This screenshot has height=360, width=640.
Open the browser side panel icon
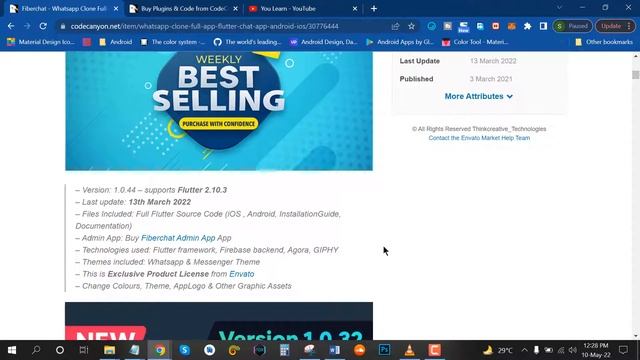click(543, 26)
